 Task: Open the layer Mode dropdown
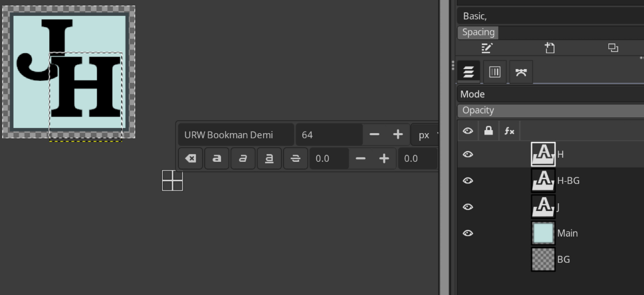coord(551,94)
